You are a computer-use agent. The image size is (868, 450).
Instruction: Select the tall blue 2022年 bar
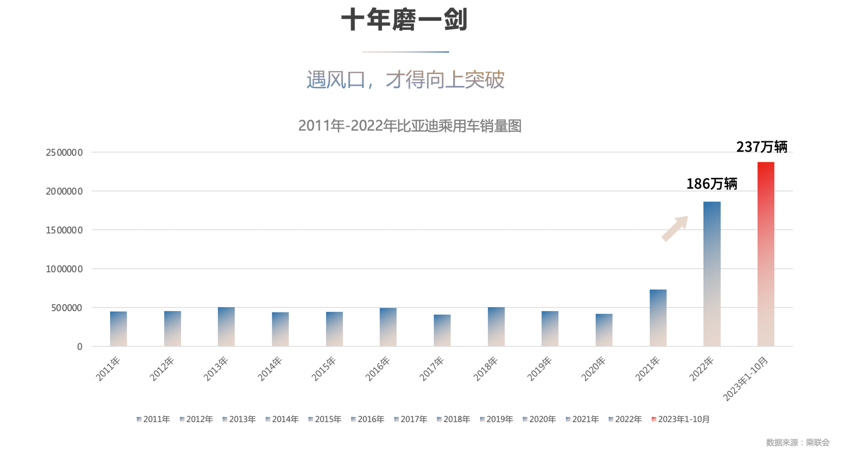tap(712, 274)
